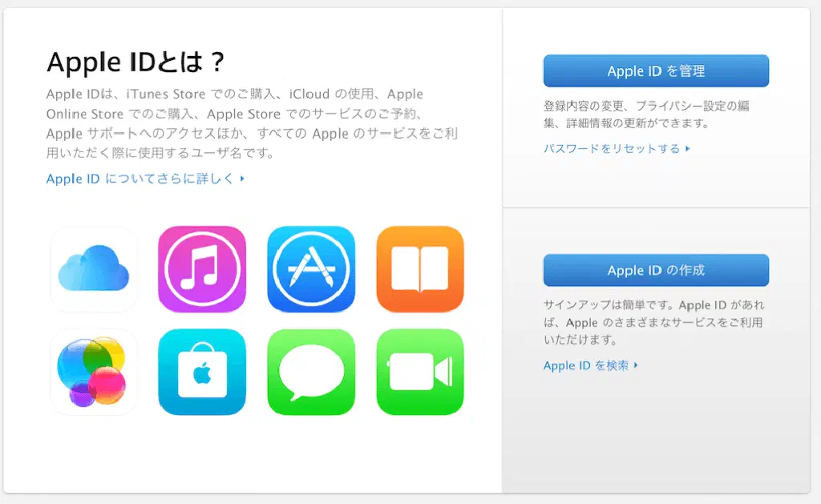The height and width of the screenshot is (504, 821).
Task: Click the arrow after Apple ID を検索
Action: [x=636, y=365]
